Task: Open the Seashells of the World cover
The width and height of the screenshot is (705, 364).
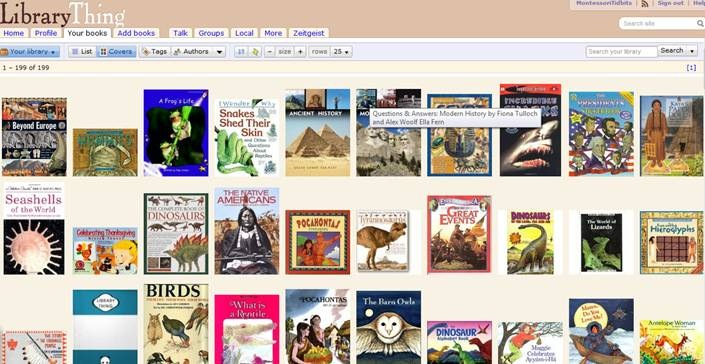Action: [34, 229]
